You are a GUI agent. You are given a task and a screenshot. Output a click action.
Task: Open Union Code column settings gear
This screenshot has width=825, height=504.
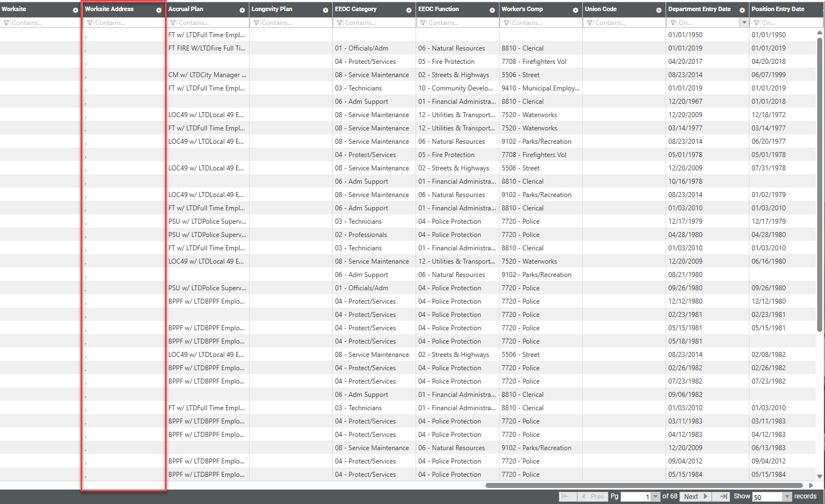pos(659,10)
